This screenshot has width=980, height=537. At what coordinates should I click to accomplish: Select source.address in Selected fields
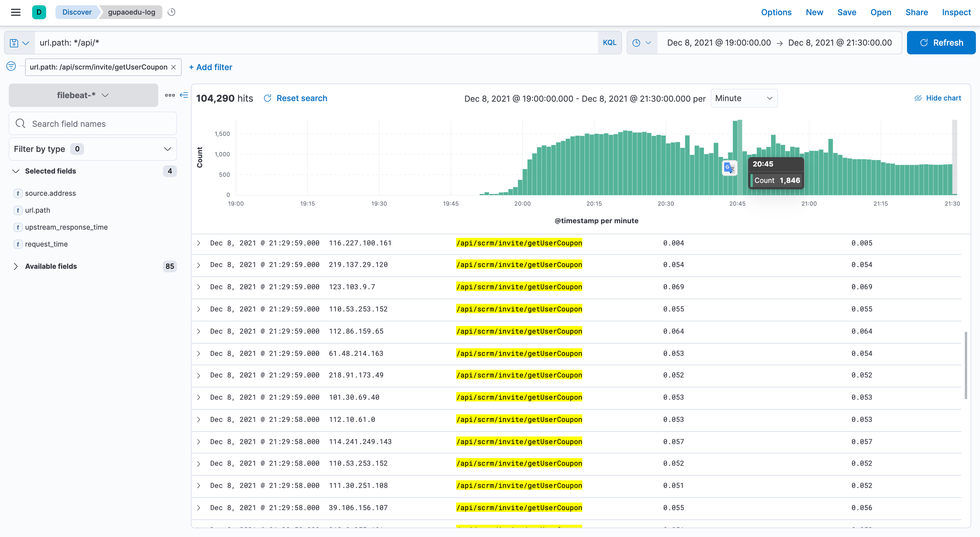pyautogui.click(x=50, y=193)
